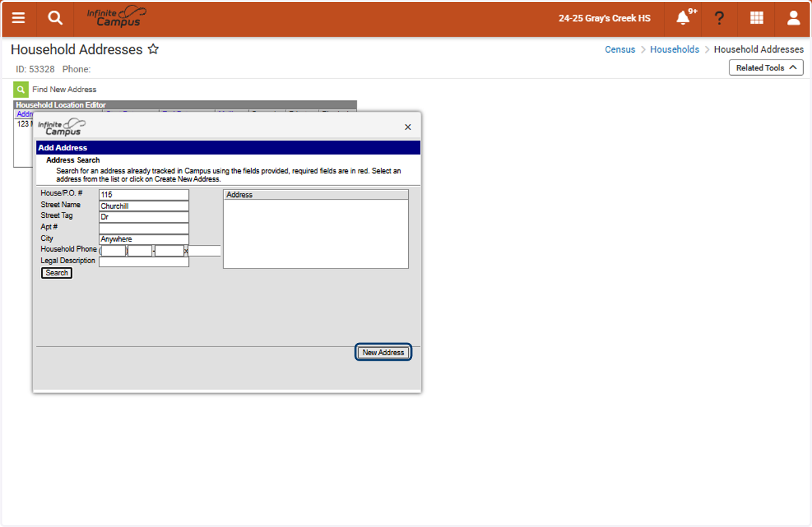The height and width of the screenshot is (527, 812).
Task: Click the Add Address dialog title
Action: (x=62, y=147)
